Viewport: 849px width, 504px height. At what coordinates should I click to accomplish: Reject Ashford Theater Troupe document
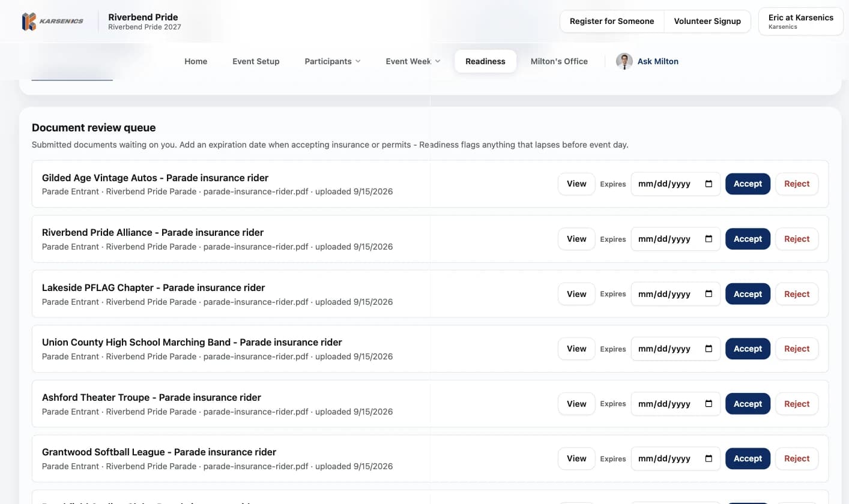797,404
